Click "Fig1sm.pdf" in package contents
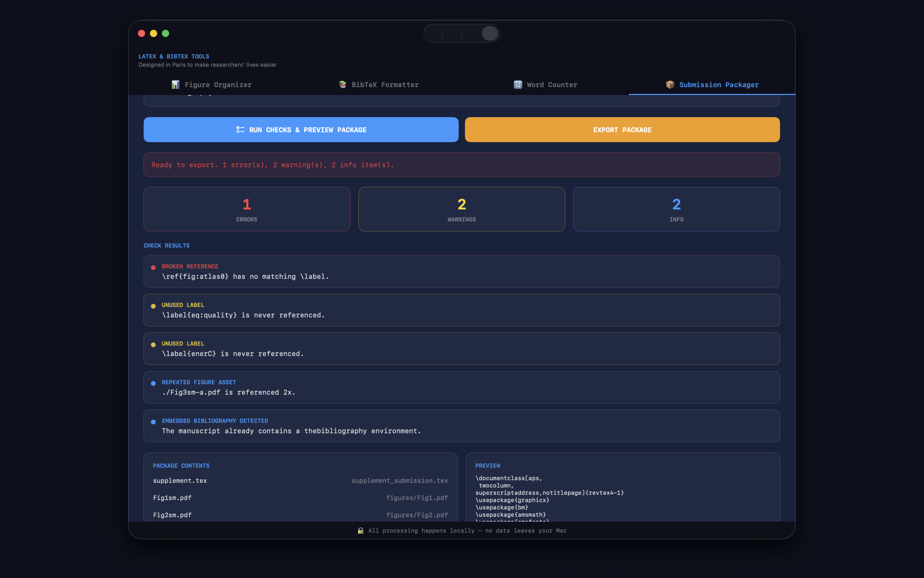The height and width of the screenshot is (578, 924). tap(172, 498)
